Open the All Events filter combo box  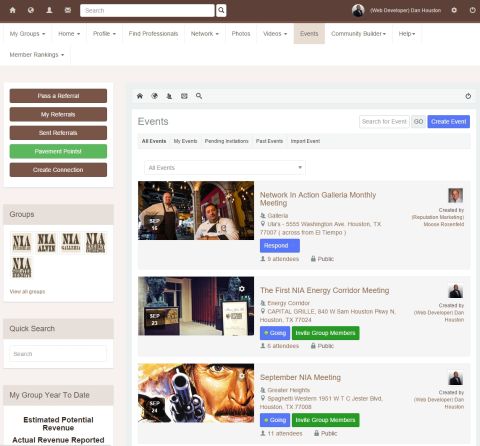click(225, 168)
